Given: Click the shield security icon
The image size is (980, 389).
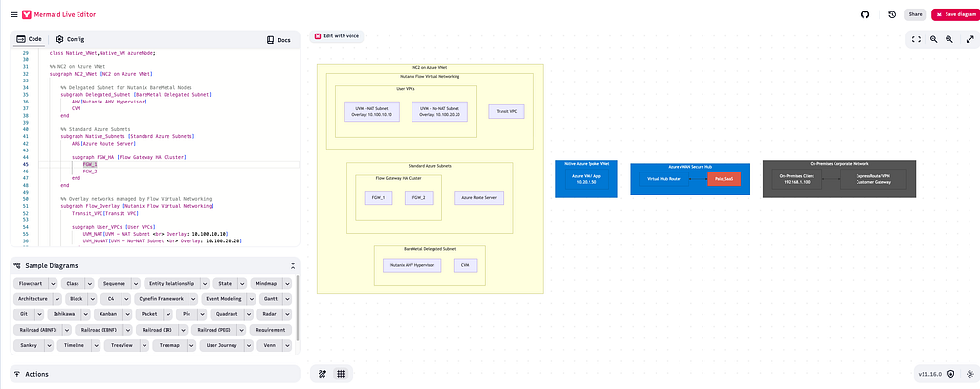Looking at the screenshot, I should pos(950,374).
